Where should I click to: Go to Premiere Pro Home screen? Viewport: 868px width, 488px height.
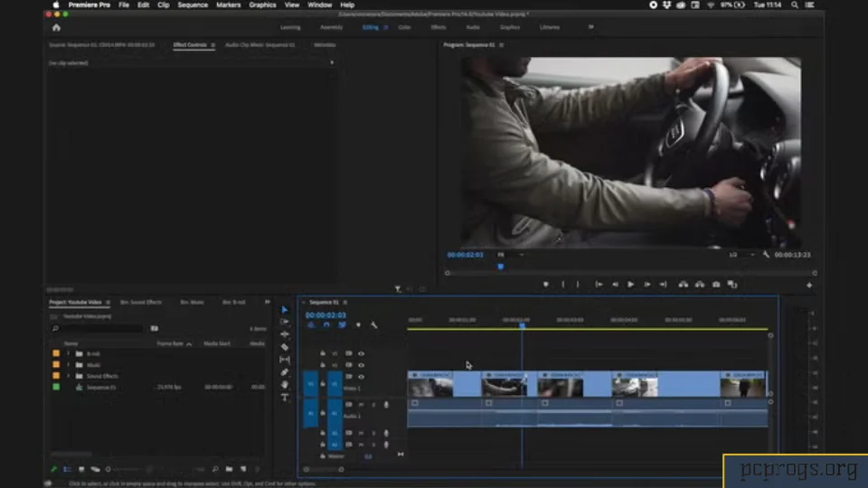(x=56, y=28)
